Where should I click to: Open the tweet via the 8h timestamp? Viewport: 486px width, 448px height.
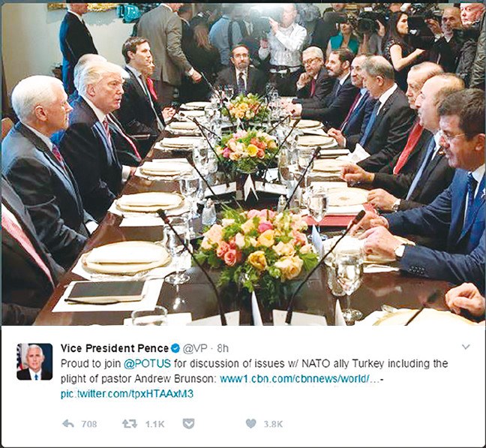223,348
